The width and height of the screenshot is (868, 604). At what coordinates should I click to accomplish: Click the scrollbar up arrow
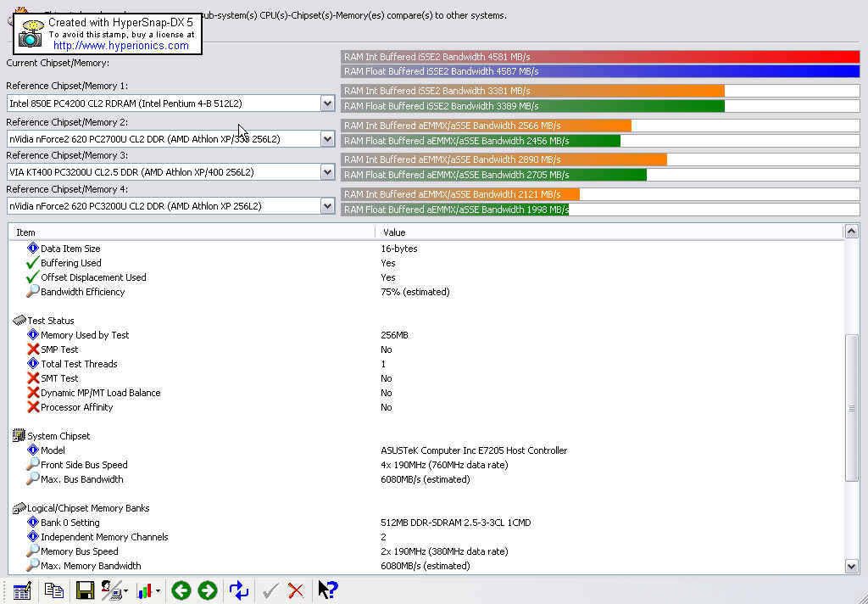(x=851, y=232)
